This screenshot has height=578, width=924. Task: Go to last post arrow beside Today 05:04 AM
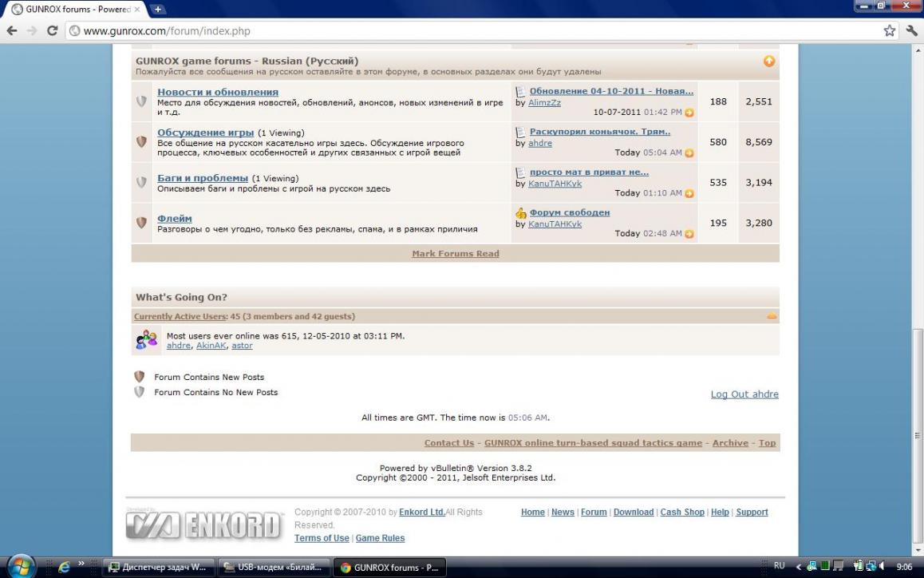pyautogui.click(x=689, y=153)
